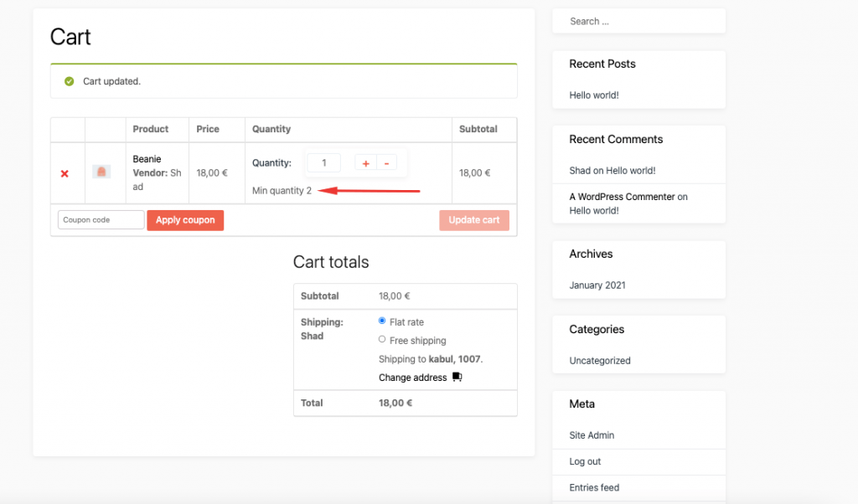Increase Beanie quantity with plus button
The image size is (858, 504).
365,163
